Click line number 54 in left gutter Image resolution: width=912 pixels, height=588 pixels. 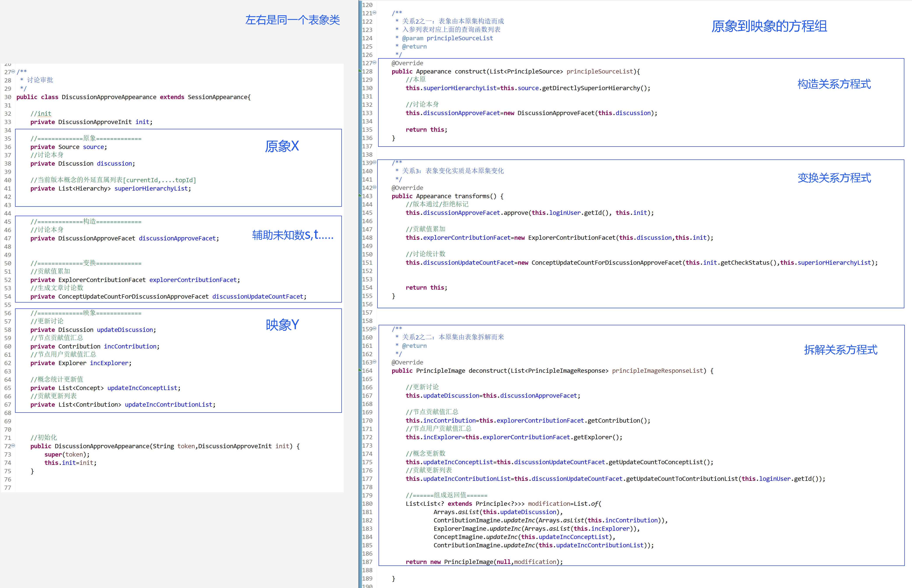pos(8,297)
